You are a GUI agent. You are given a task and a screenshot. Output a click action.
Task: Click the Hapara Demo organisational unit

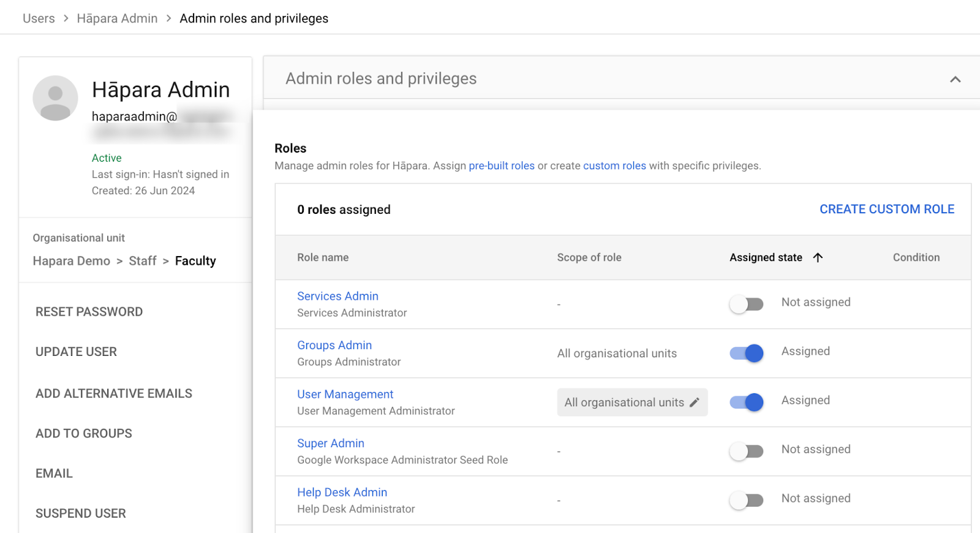pyautogui.click(x=71, y=261)
